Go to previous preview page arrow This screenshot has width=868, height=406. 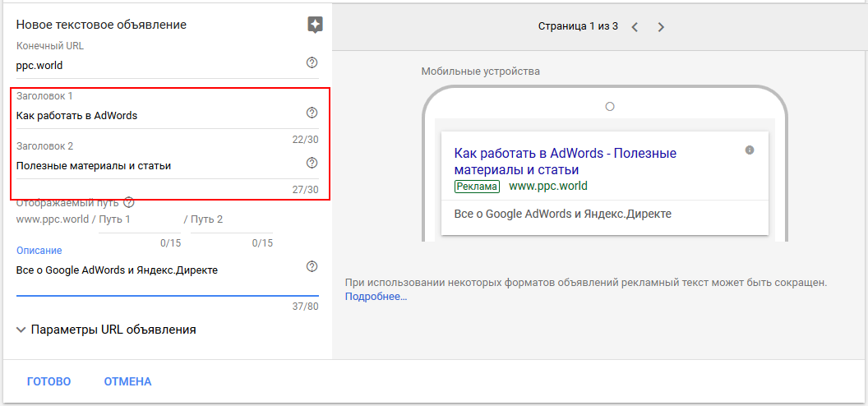click(635, 27)
